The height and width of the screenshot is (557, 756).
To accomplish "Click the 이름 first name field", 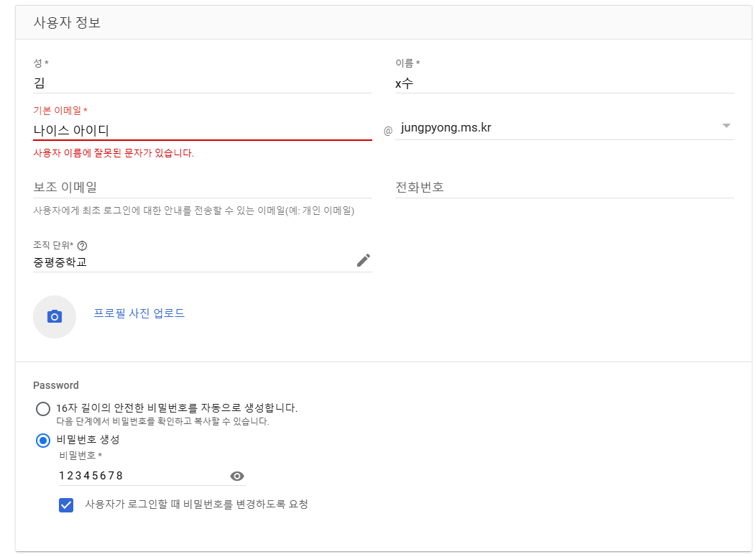I will tap(565, 83).
